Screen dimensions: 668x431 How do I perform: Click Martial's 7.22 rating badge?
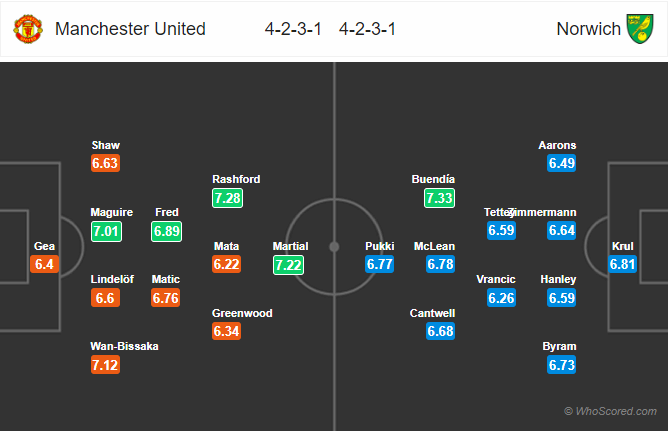(x=288, y=265)
